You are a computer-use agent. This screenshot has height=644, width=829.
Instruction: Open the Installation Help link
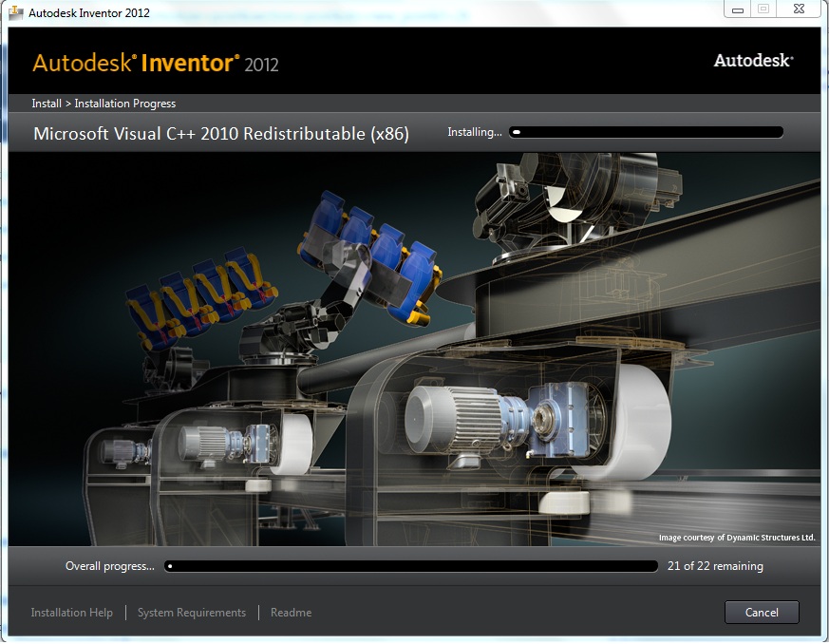(x=72, y=613)
